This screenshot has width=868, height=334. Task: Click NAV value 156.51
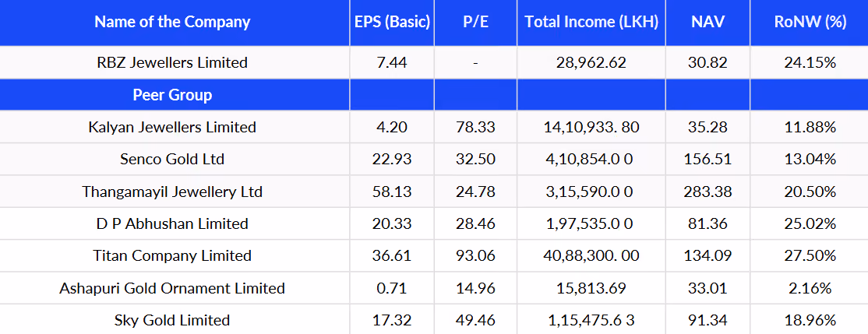707,160
